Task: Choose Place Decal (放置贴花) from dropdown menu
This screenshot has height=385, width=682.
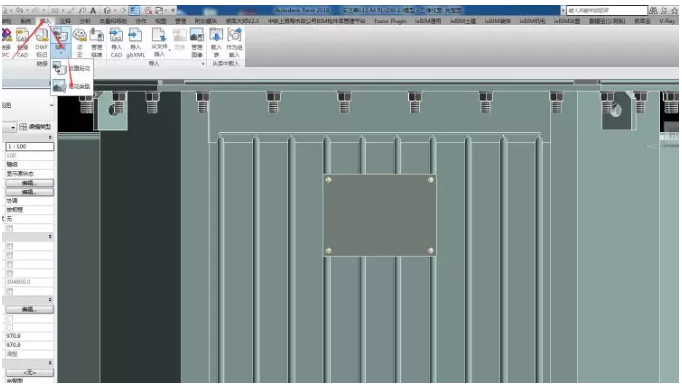Action: (x=72, y=68)
